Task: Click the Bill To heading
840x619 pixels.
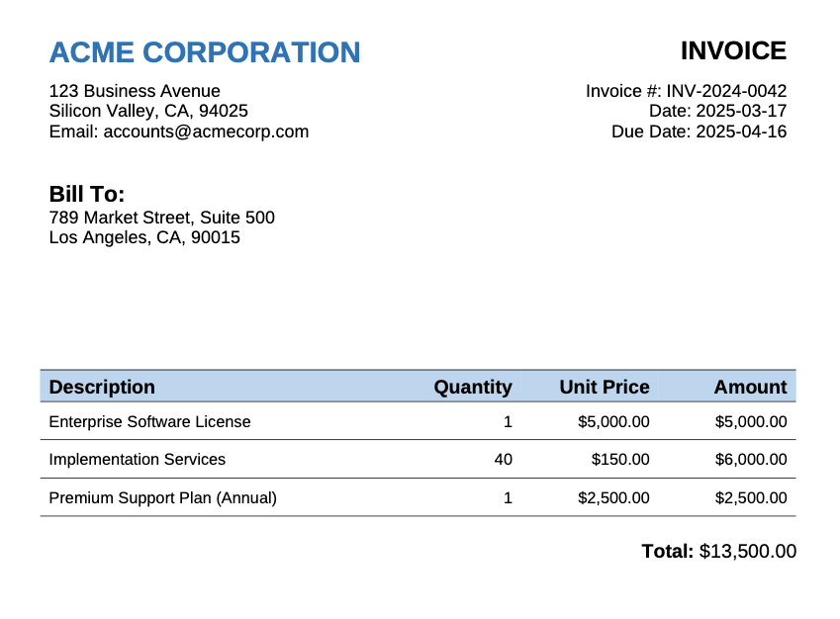Action: [x=87, y=194]
